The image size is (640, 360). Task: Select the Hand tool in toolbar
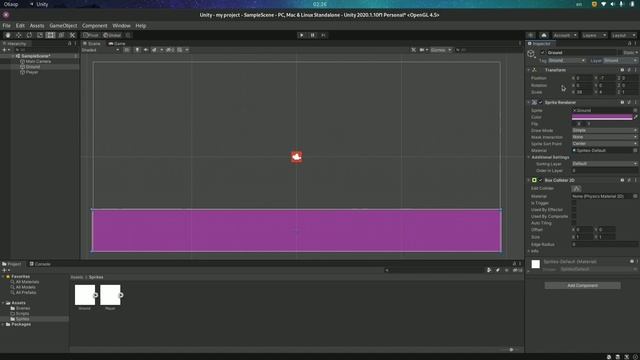click(8, 35)
